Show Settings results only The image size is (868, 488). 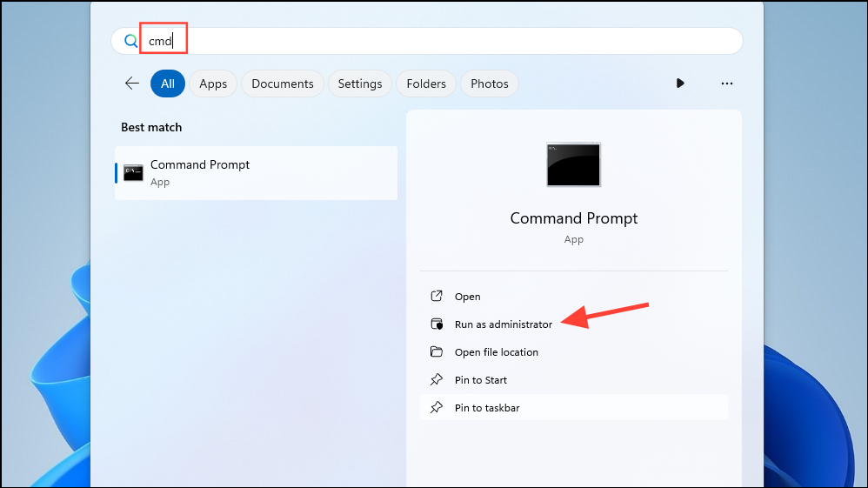(x=360, y=84)
